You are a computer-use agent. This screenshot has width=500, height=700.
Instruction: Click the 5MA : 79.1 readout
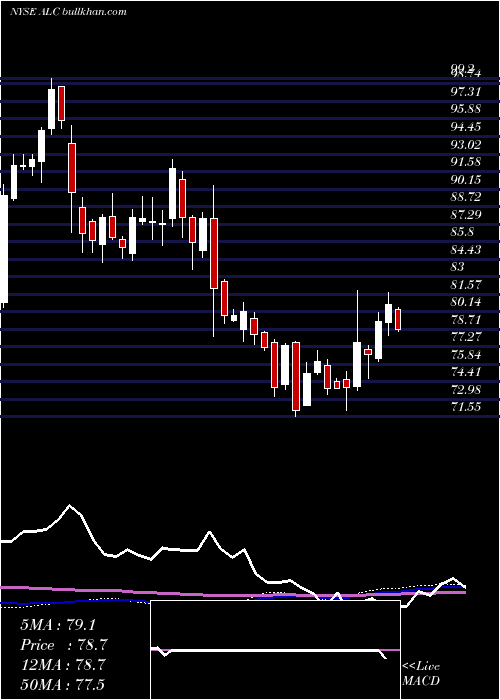point(58,625)
